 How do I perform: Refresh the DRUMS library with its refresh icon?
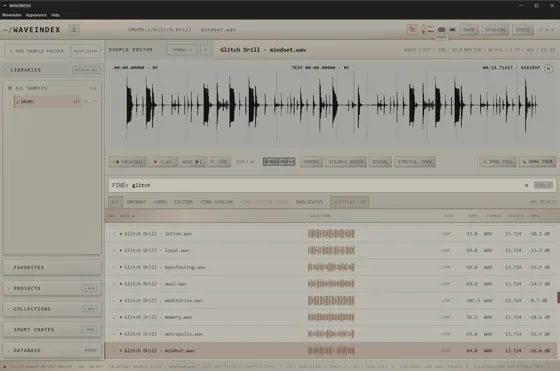pos(86,102)
